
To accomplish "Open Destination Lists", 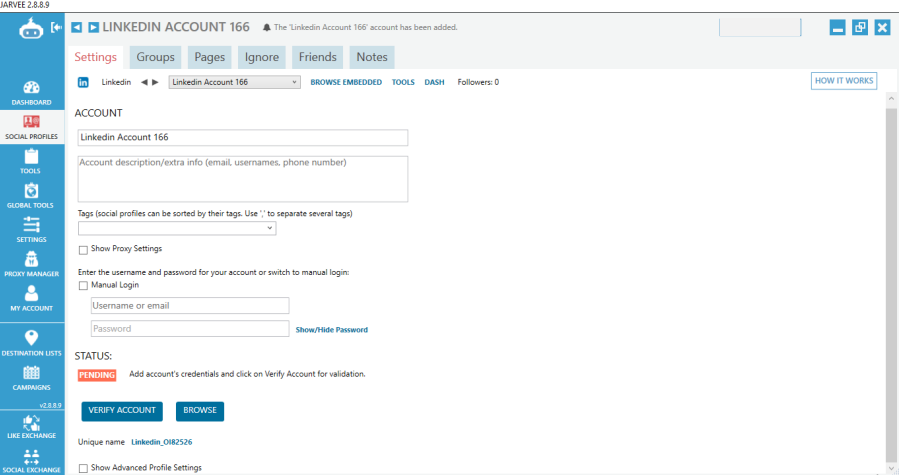I will tap(32, 343).
